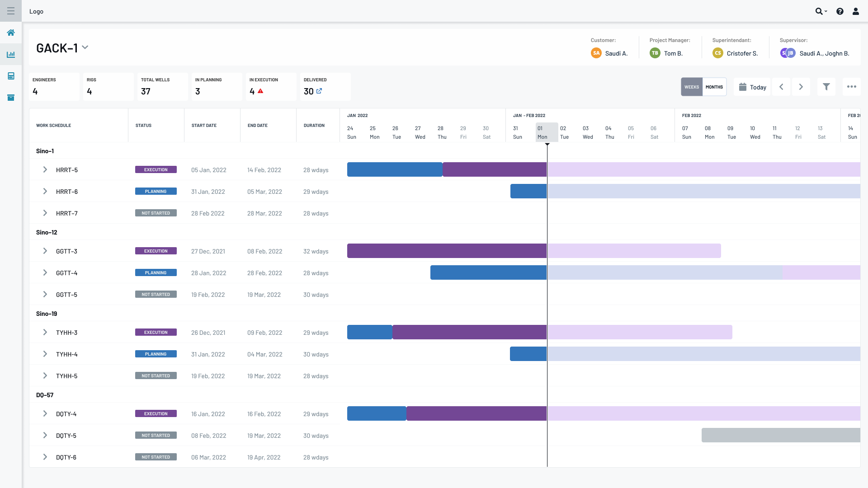Switch timeline view to Months
Screen dimensions: 868x488
tap(714, 87)
